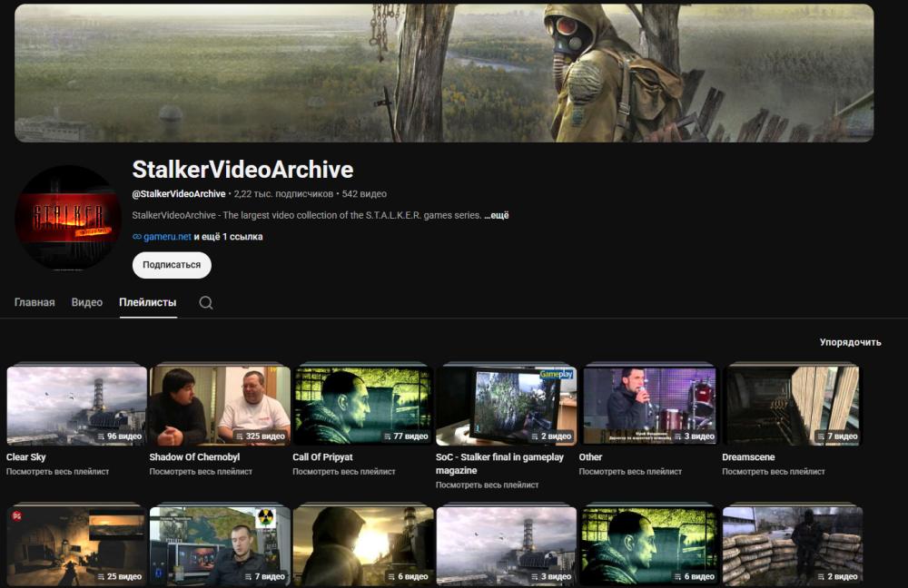
Task: Click the @StalkerVideoArchive handle text
Action: tap(178, 194)
